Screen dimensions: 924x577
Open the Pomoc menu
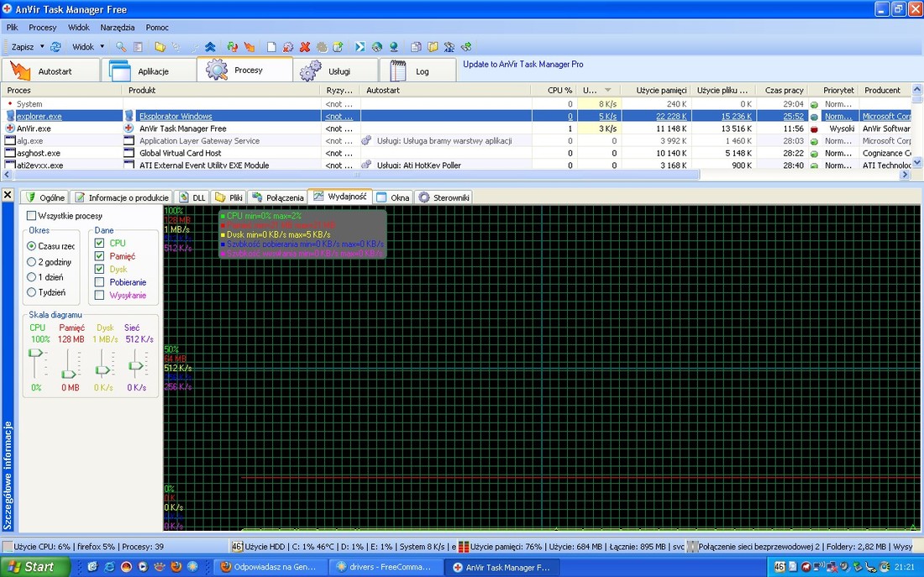[157, 27]
